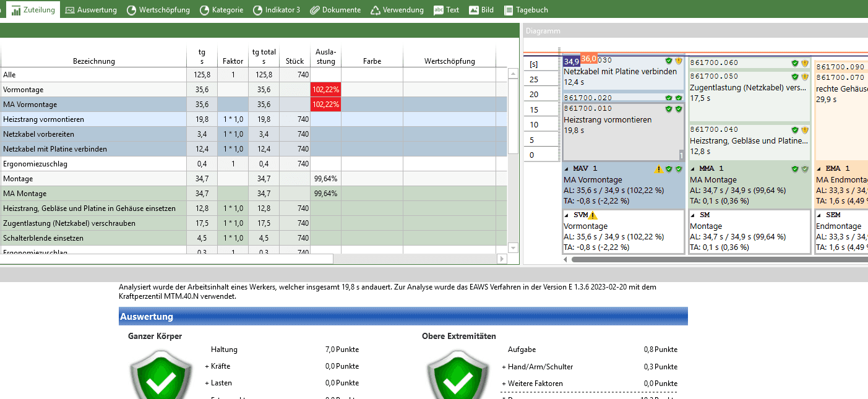Click the Auslastung column header

325,56
